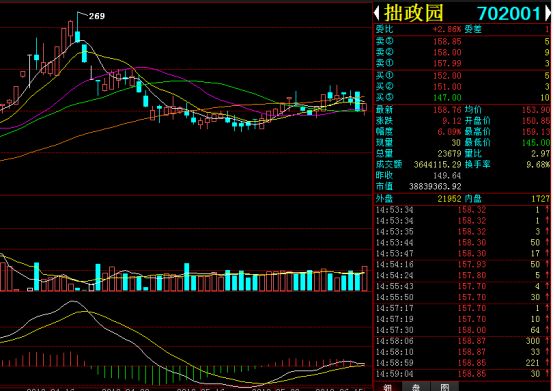This screenshot has width=554, height=391.
Task: Select the 图 chart tab
Action: click(444, 387)
